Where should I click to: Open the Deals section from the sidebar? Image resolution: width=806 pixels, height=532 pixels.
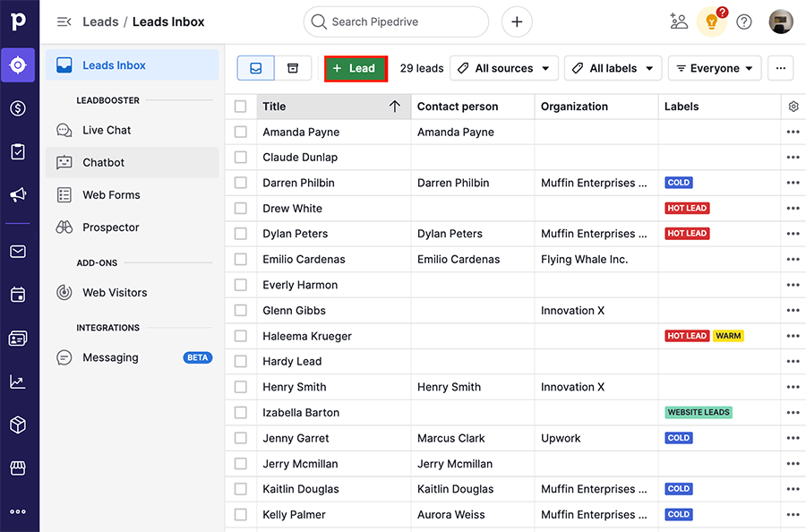(x=19, y=108)
